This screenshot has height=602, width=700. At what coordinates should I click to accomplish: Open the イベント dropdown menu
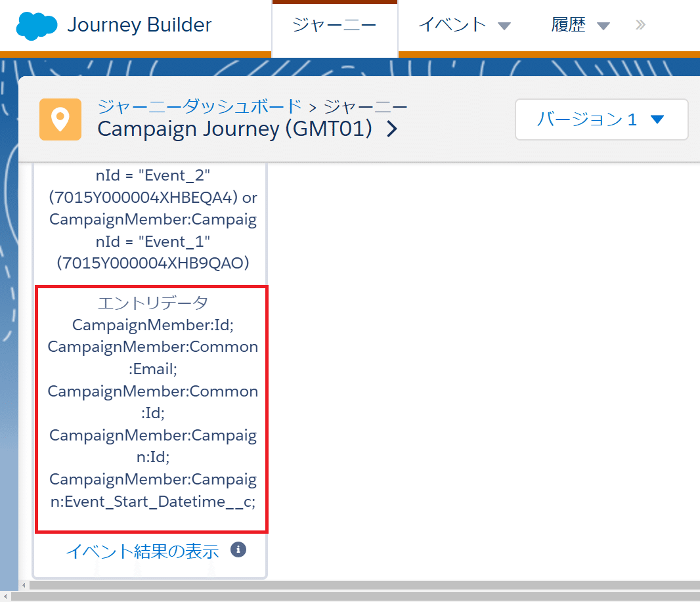tap(505, 25)
